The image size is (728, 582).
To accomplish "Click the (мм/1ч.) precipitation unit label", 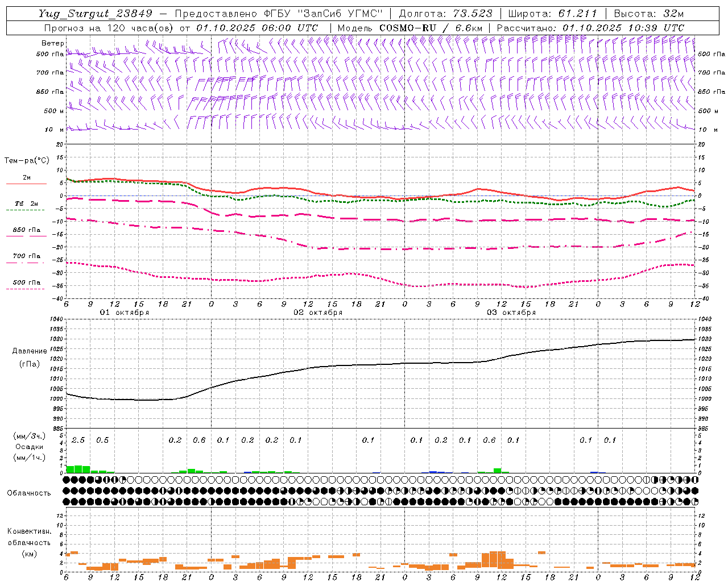I will click(30, 458).
